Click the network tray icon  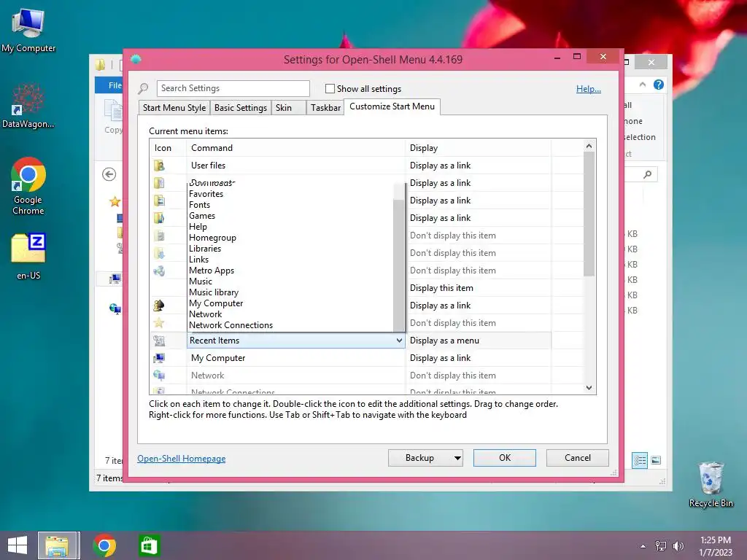pyautogui.click(x=661, y=546)
